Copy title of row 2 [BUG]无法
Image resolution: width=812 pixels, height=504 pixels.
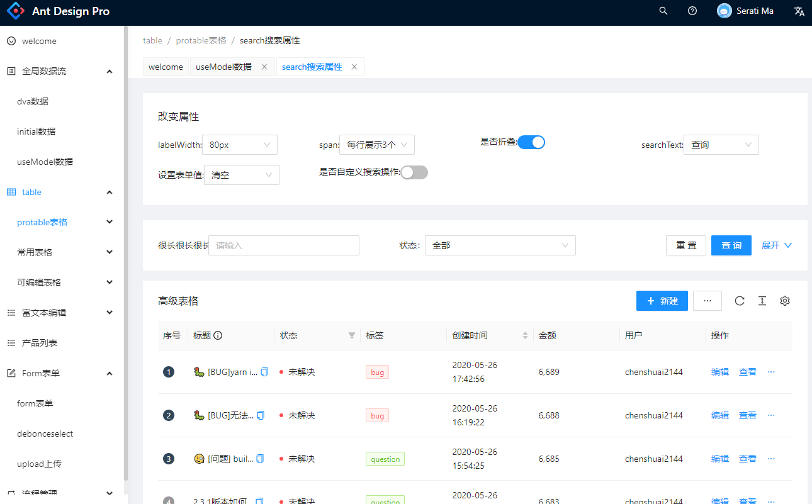(261, 415)
